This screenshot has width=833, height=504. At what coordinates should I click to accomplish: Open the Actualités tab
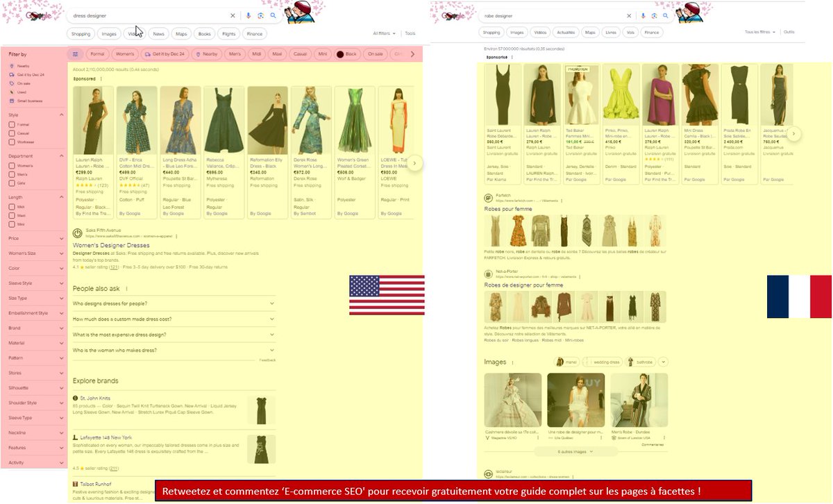coord(566,32)
